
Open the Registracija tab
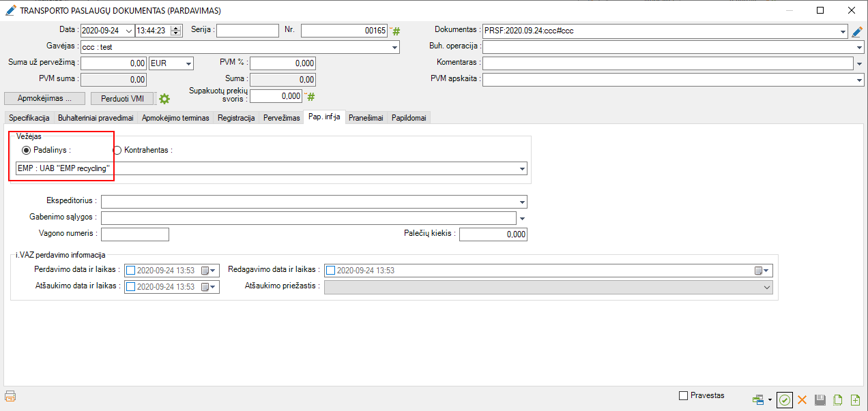pyautogui.click(x=236, y=118)
